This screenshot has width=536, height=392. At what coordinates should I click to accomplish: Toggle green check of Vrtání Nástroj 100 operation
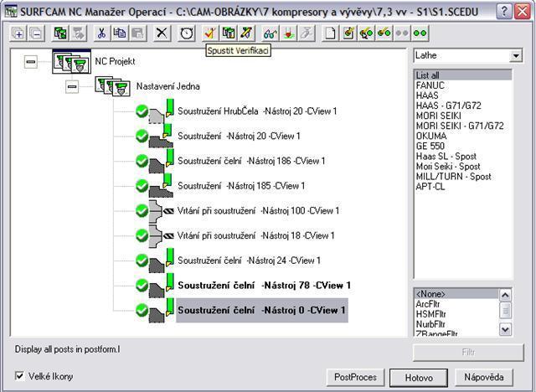tap(142, 211)
